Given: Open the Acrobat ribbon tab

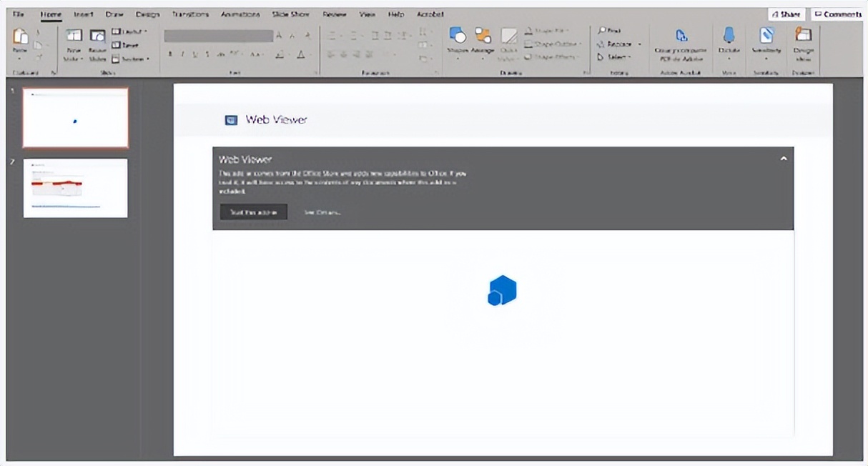Looking at the screenshot, I should point(430,14).
